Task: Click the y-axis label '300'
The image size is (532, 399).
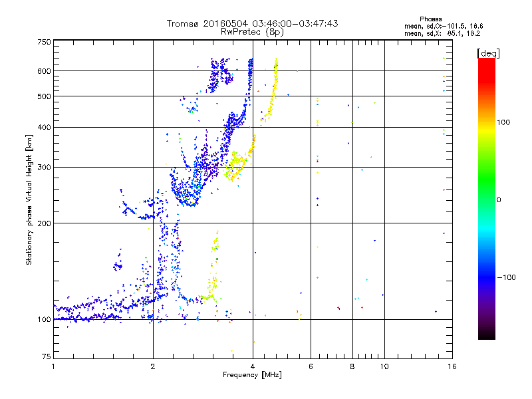Action: coord(44,167)
